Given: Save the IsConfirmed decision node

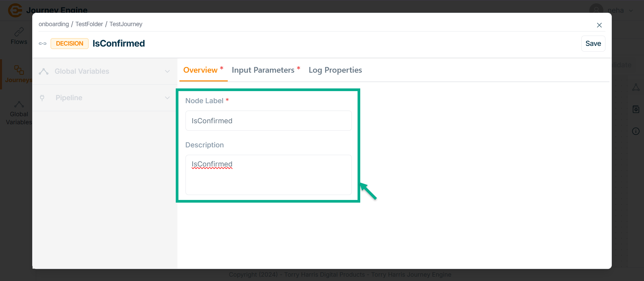Looking at the screenshot, I should coord(593,44).
